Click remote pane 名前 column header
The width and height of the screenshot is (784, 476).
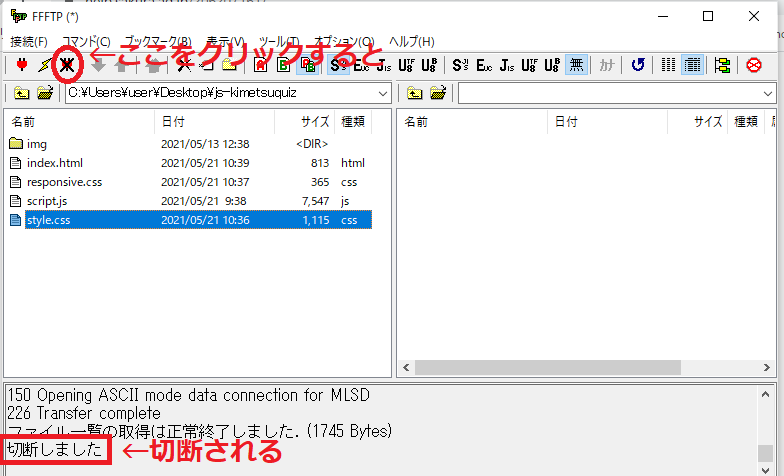(x=472, y=122)
